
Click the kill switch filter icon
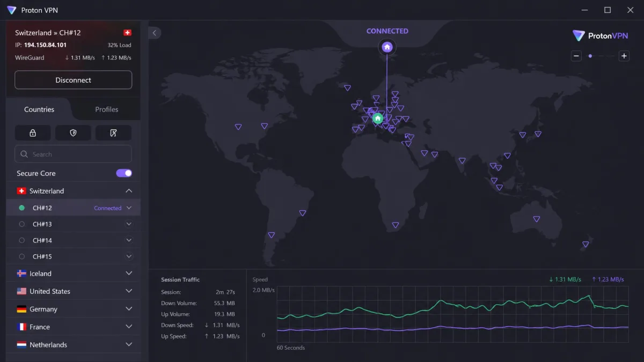pos(114,133)
